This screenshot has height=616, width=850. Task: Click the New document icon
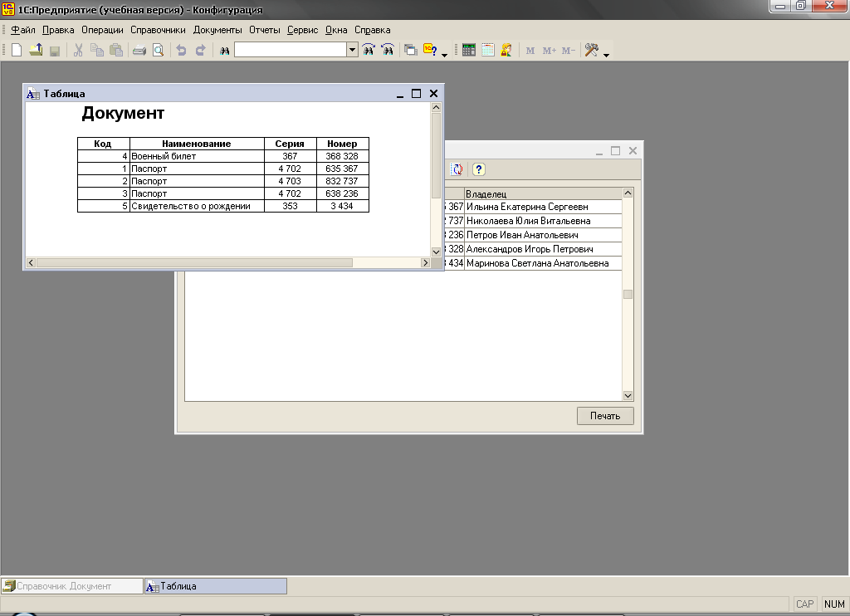(x=16, y=51)
